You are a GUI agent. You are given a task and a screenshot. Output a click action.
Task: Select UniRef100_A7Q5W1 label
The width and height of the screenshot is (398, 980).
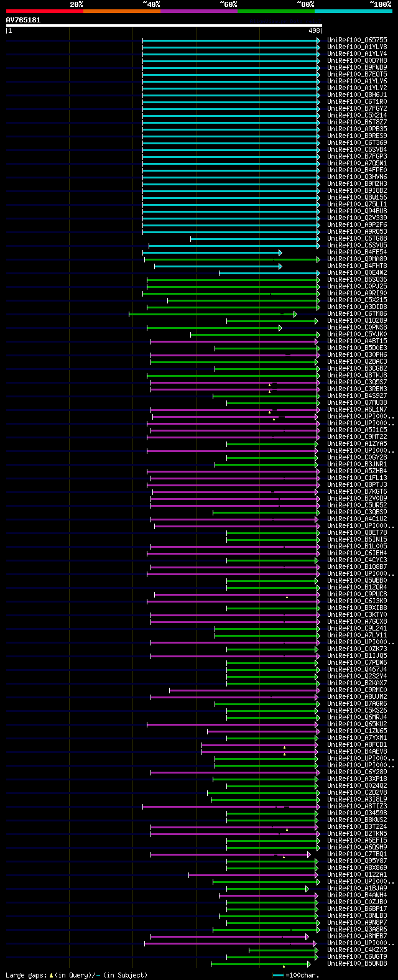click(x=358, y=164)
